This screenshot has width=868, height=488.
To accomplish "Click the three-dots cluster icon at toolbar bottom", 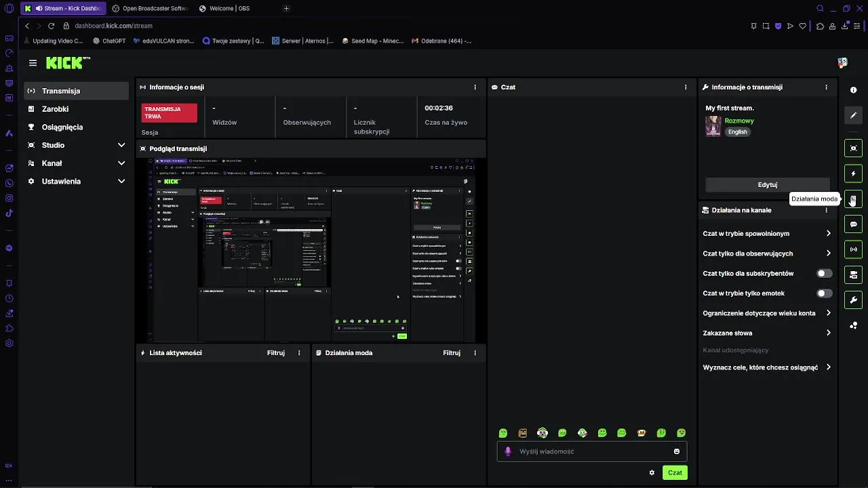I will pyautogui.click(x=853, y=326).
